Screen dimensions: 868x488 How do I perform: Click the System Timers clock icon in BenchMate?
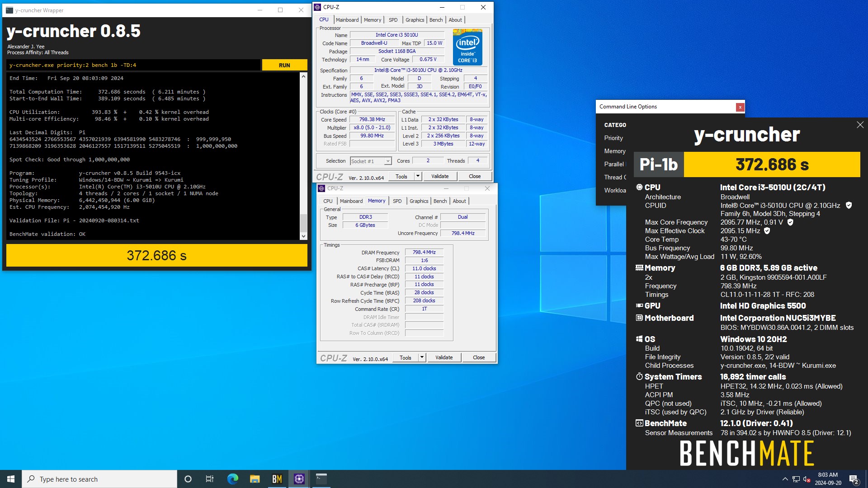click(x=639, y=377)
